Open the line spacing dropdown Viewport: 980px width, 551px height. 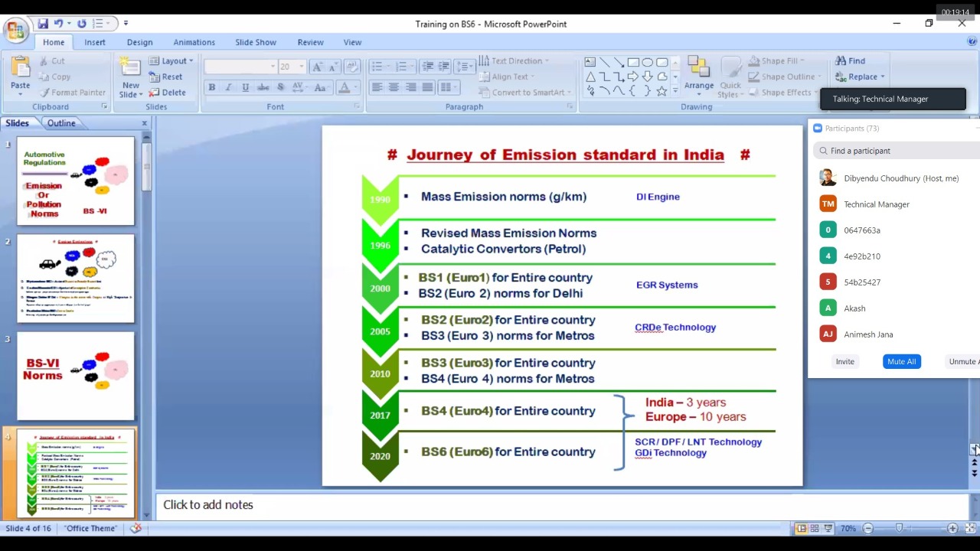pyautogui.click(x=465, y=67)
